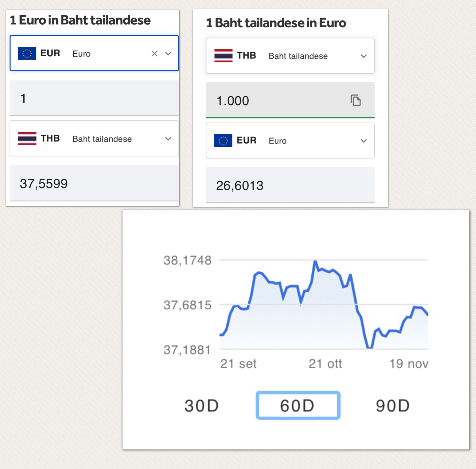476x469 pixels.
Task: Click the EU flag in right converter
Action: [223, 140]
